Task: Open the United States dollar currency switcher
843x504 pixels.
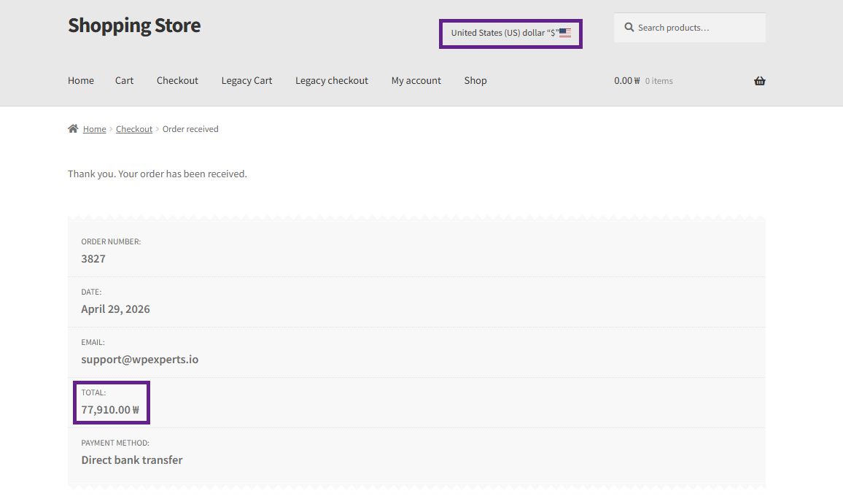Action: tap(510, 34)
